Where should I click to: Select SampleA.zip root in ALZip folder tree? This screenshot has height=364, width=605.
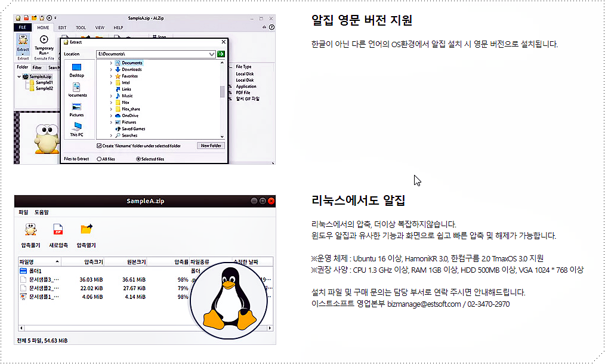37,76
